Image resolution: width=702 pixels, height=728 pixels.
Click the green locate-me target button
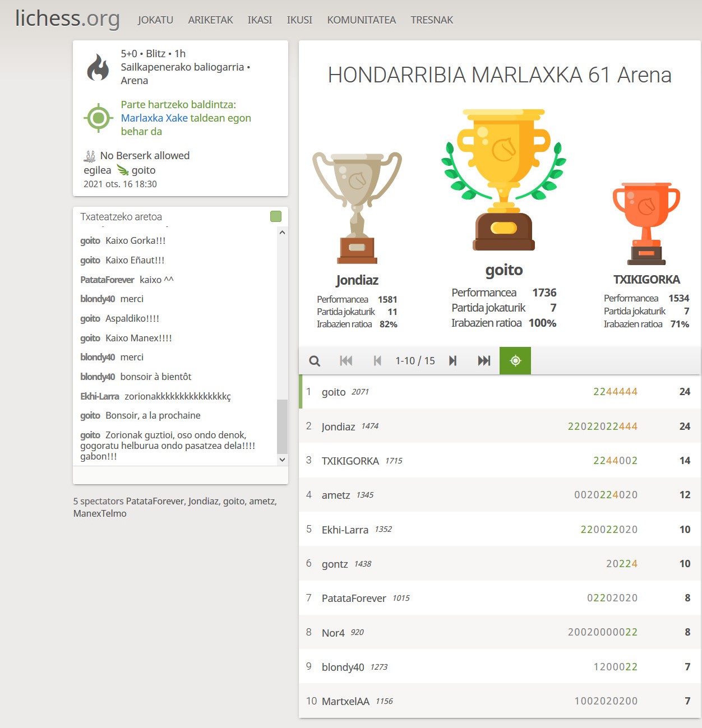tap(515, 361)
